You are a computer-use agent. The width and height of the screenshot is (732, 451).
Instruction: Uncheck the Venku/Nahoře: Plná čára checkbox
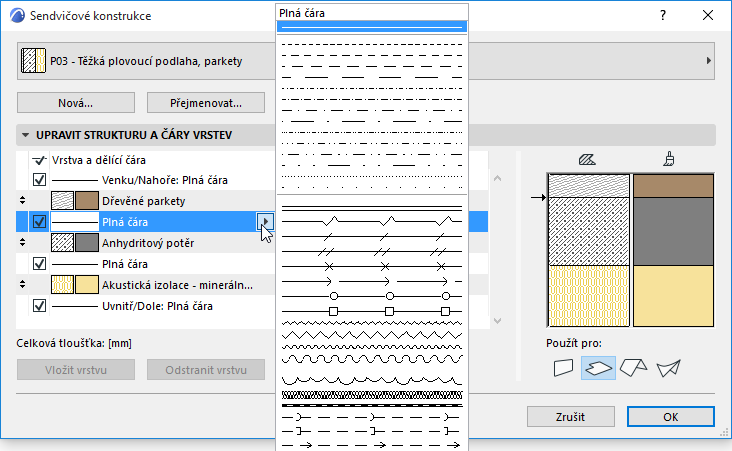point(40,180)
